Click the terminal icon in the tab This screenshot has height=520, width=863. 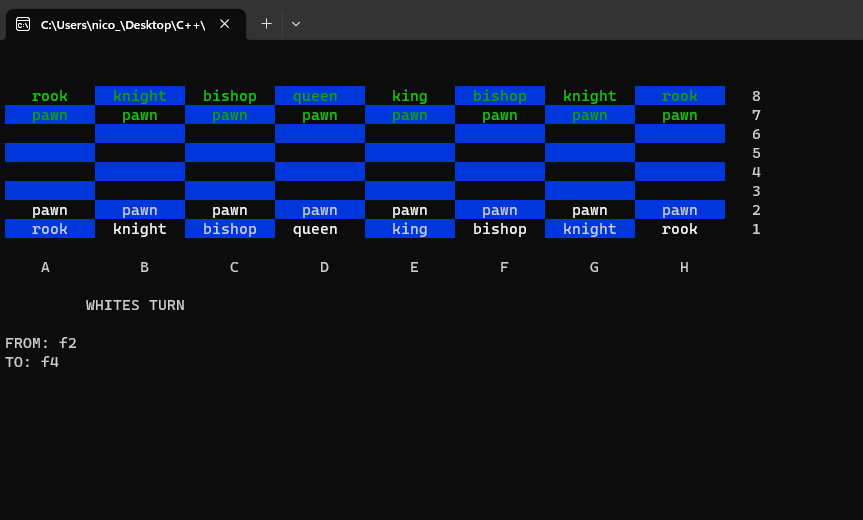(x=23, y=24)
